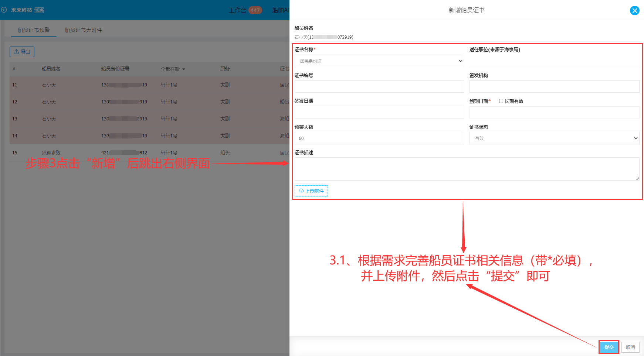This screenshot has width=644, height=356.
Task: Click 轩轩1号 ship in row 12
Action: [x=169, y=102]
